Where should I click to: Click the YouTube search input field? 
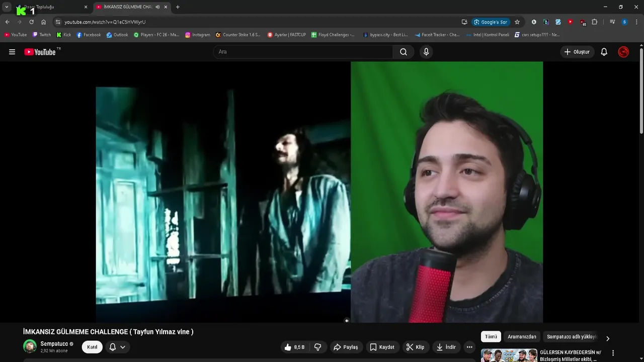pos(303,52)
